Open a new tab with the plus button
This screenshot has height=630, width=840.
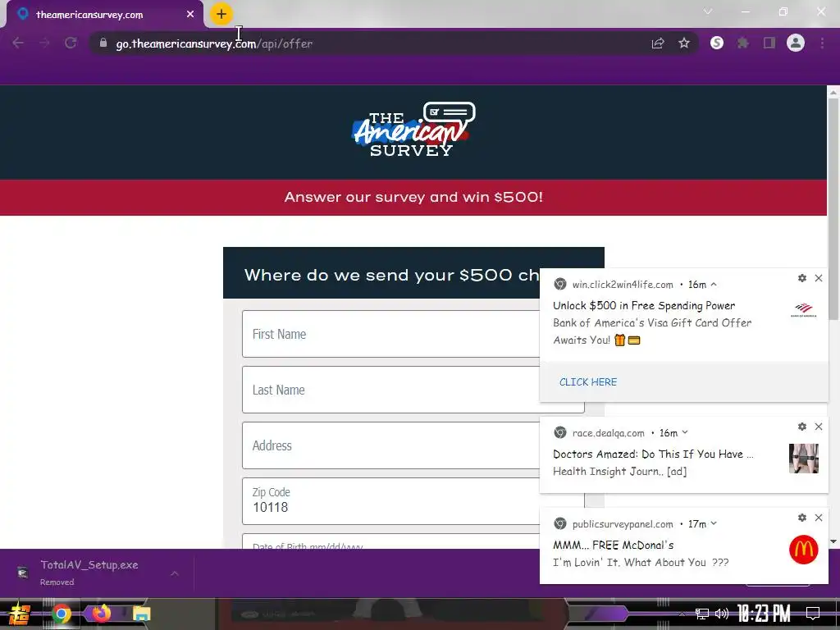click(x=221, y=14)
